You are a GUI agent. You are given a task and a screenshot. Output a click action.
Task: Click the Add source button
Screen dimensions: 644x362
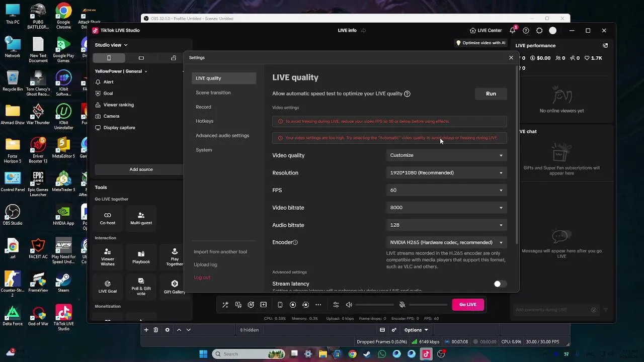click(141, 169)
